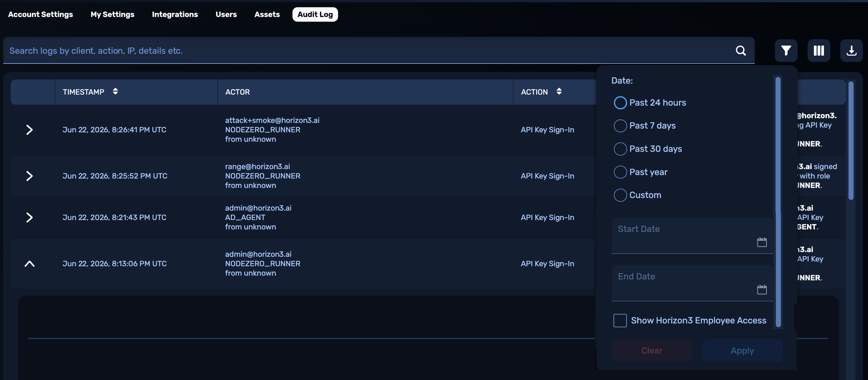The image size is (868, 380).
Task: Click the Clear filter button
Action: 652,350
